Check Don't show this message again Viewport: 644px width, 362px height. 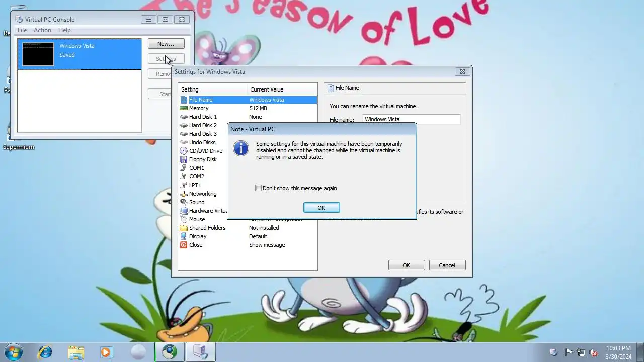(x=258, y=188)
